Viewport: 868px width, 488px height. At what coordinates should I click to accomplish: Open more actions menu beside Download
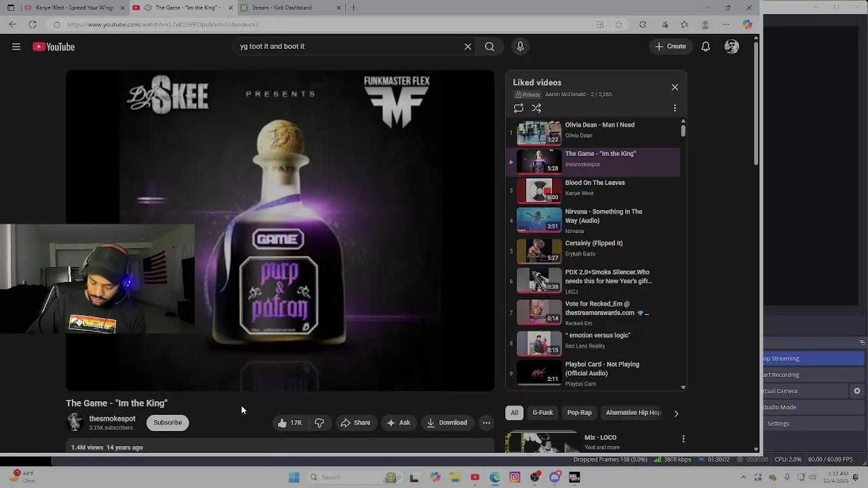pyautogui.click(x=486, y=423)
